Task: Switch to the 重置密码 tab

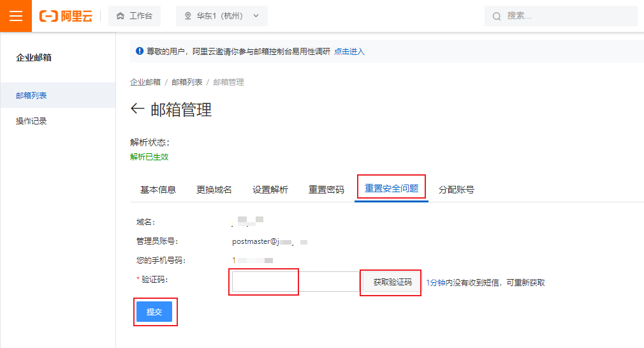Action: pos(326,190)
